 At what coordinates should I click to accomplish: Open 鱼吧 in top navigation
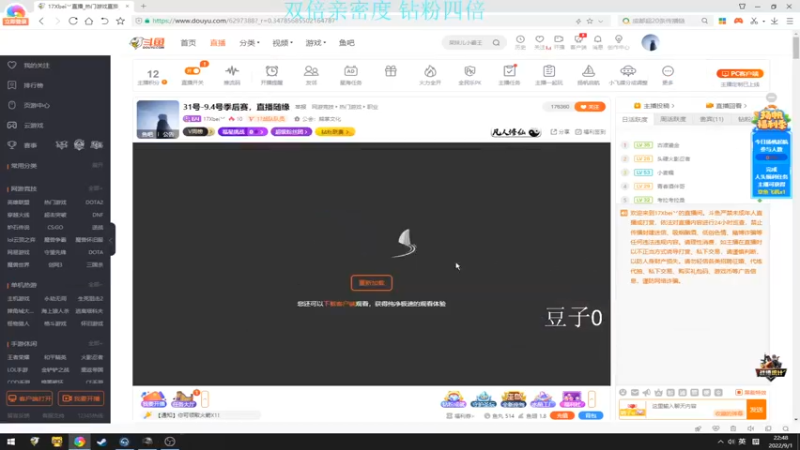(x=346, y=43)
